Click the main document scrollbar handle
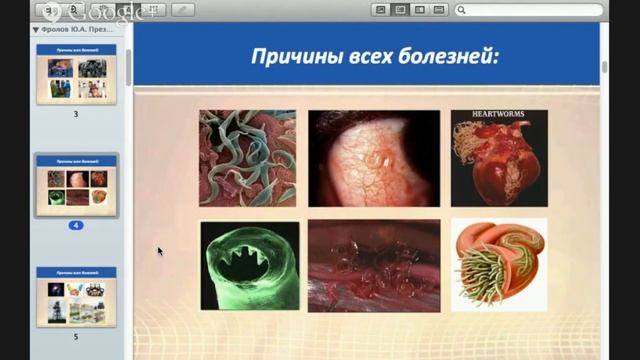 click(x=604, y=67)
